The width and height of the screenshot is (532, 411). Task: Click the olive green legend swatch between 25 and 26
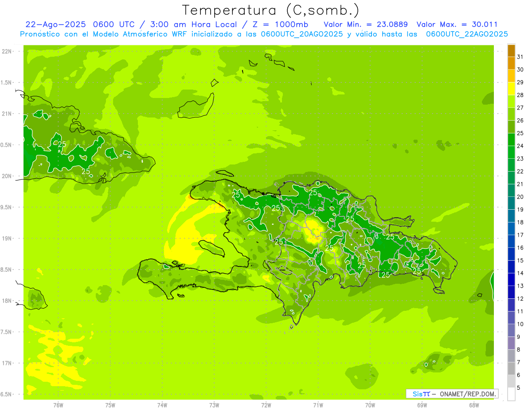coord(511,127)
